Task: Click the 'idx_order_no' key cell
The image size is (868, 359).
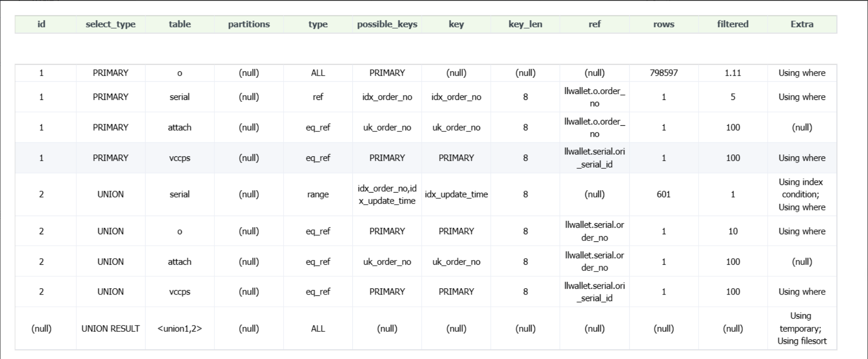Action: tap(456, 97)
